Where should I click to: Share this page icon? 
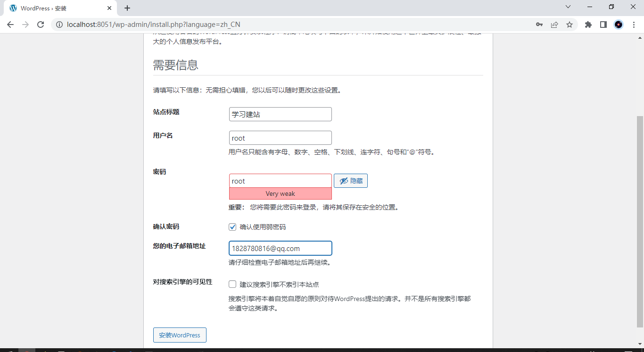554,25
